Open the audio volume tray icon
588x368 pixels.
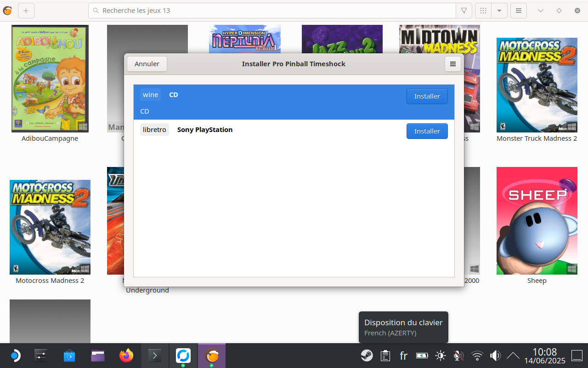[x=495, y=356]
